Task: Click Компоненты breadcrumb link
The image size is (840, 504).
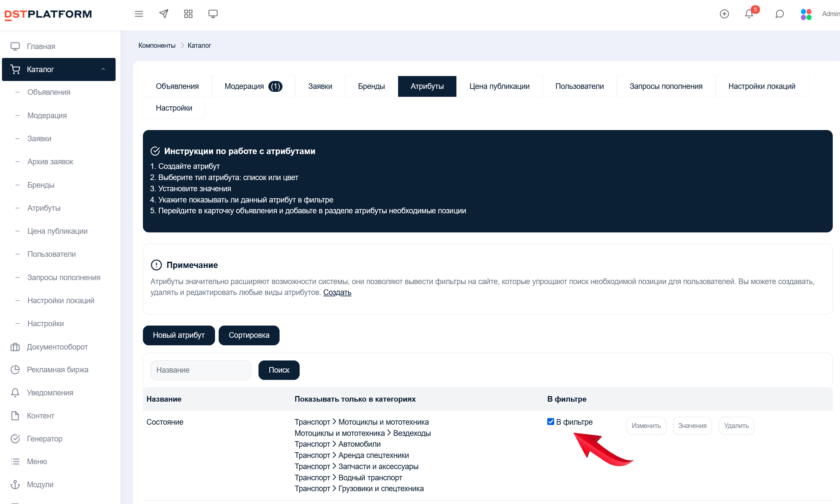Action: (157, 45)
